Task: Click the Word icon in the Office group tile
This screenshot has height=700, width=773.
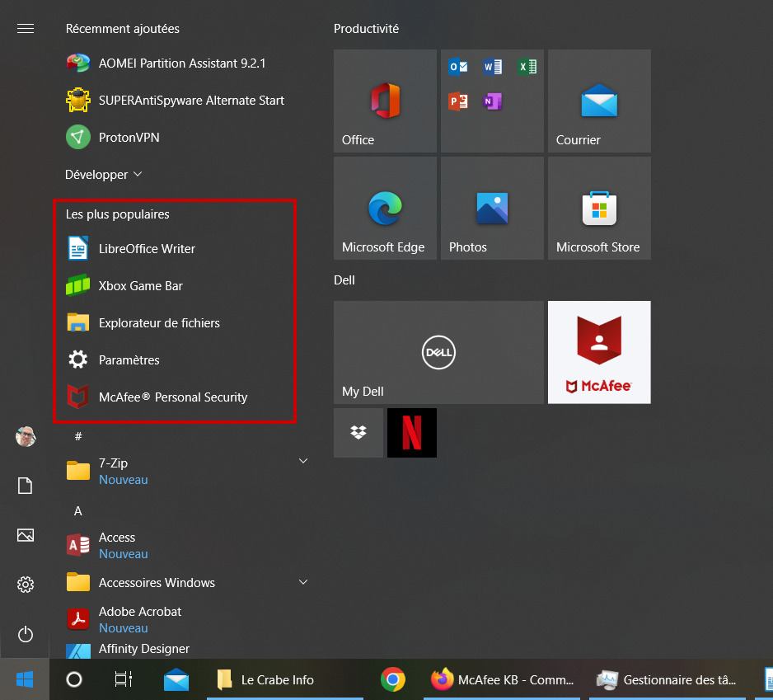Action: click(x=493, y=66)
